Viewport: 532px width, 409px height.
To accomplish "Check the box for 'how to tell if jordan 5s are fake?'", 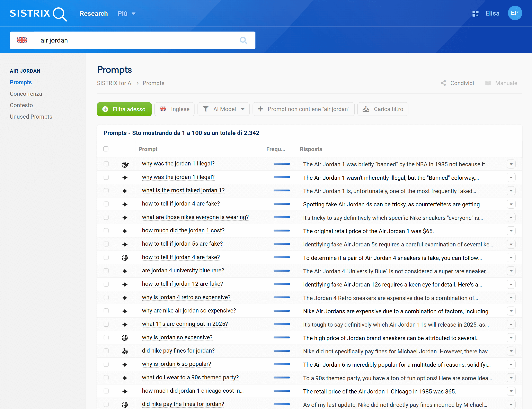I will click(x=106, y=244).
